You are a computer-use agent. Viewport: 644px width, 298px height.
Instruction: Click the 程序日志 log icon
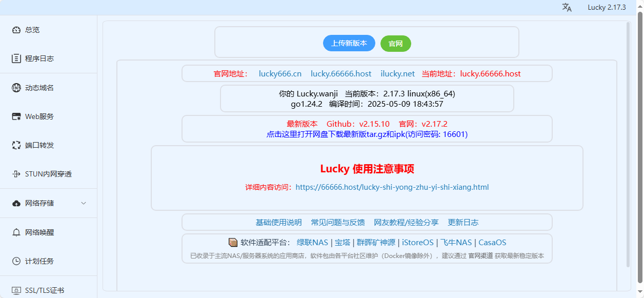16,58
